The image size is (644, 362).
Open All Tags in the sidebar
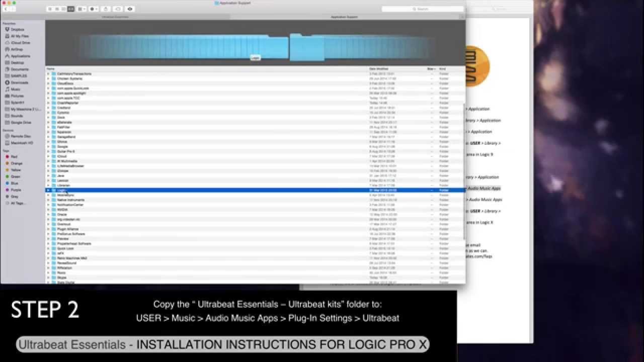pyautogui.click(x=18, y=203)
